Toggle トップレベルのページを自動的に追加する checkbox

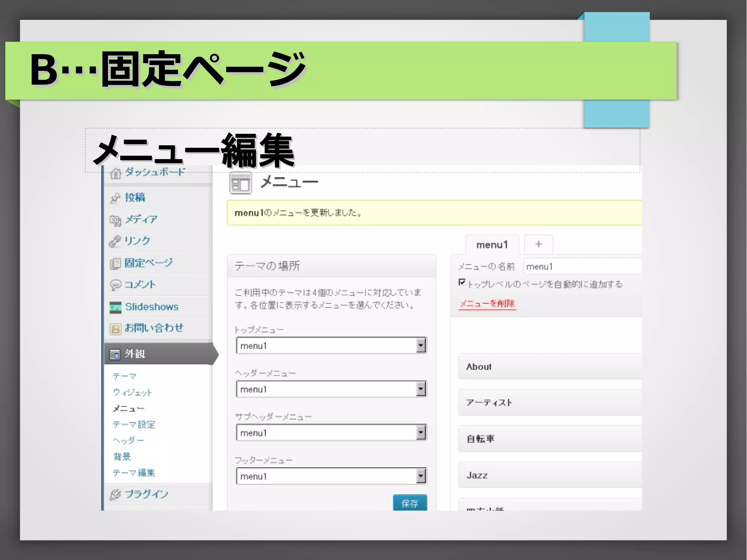pyautogui.click(x=462, y=282)
